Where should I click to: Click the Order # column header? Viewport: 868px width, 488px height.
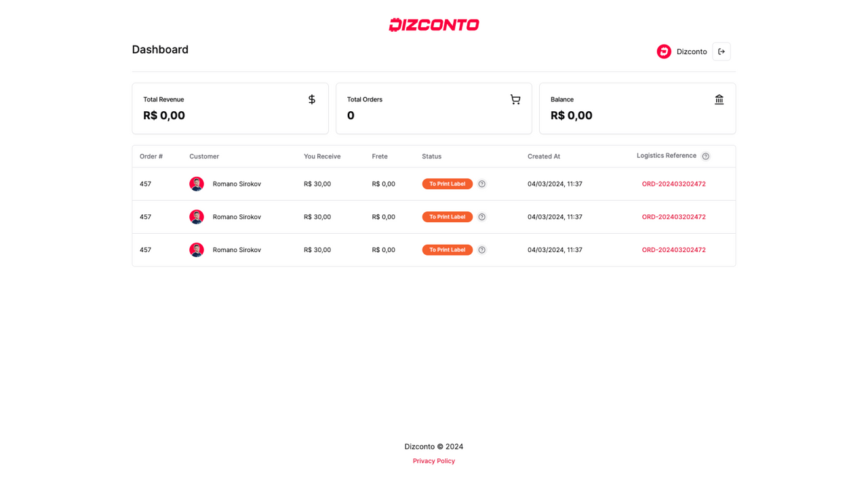151,157
